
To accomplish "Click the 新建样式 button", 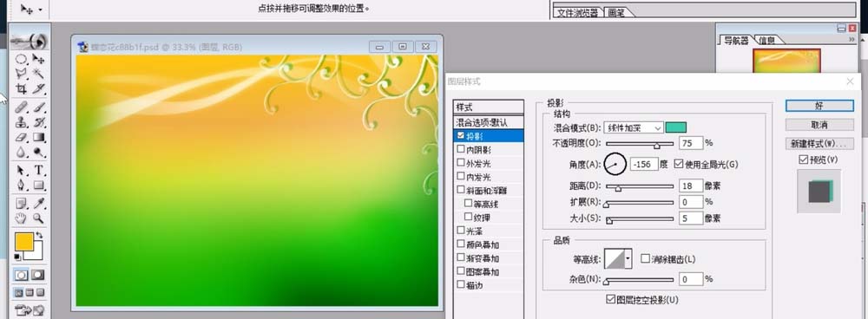I will 819,144.
